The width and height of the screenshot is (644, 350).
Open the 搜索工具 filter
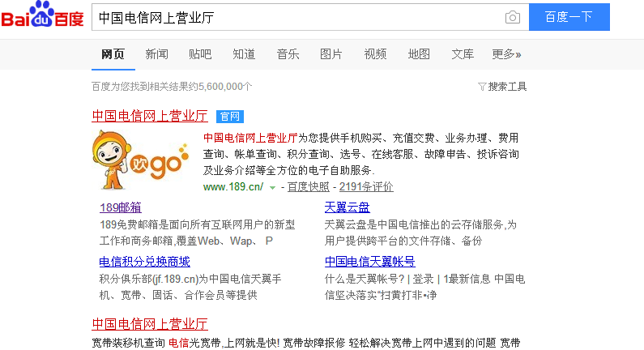click(502, 86)
